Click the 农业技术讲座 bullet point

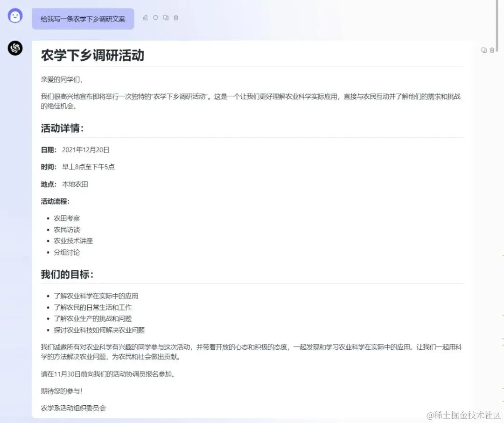point(73,240)
